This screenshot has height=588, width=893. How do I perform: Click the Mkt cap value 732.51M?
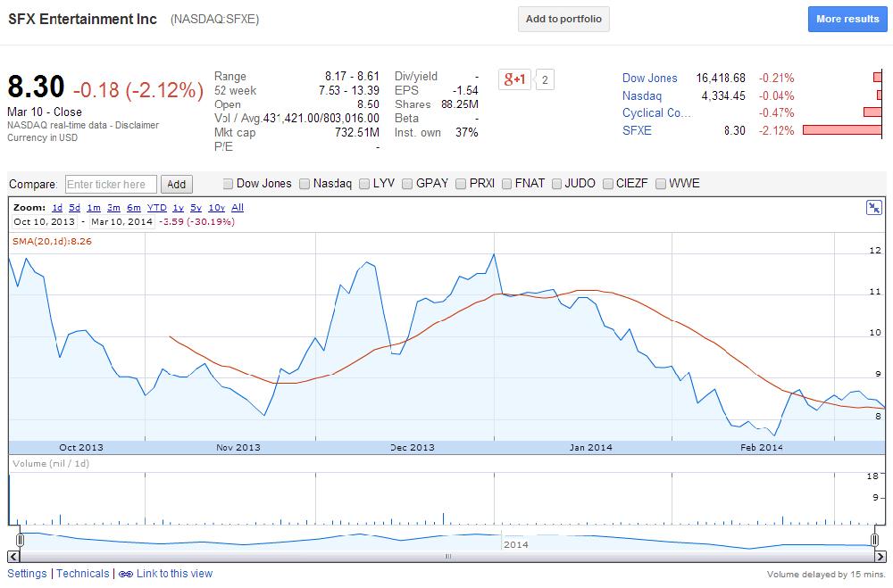pyautogui.click(x=356, y=133)
